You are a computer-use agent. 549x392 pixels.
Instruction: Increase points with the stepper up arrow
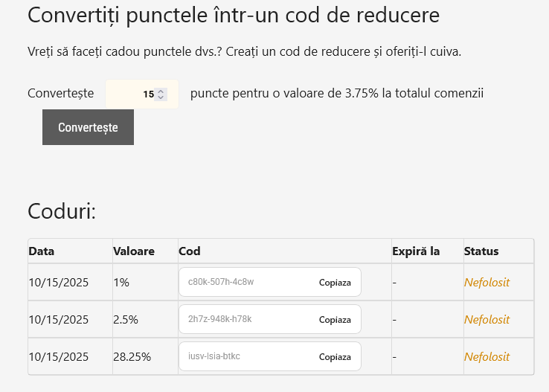click(x=161, y=91)
